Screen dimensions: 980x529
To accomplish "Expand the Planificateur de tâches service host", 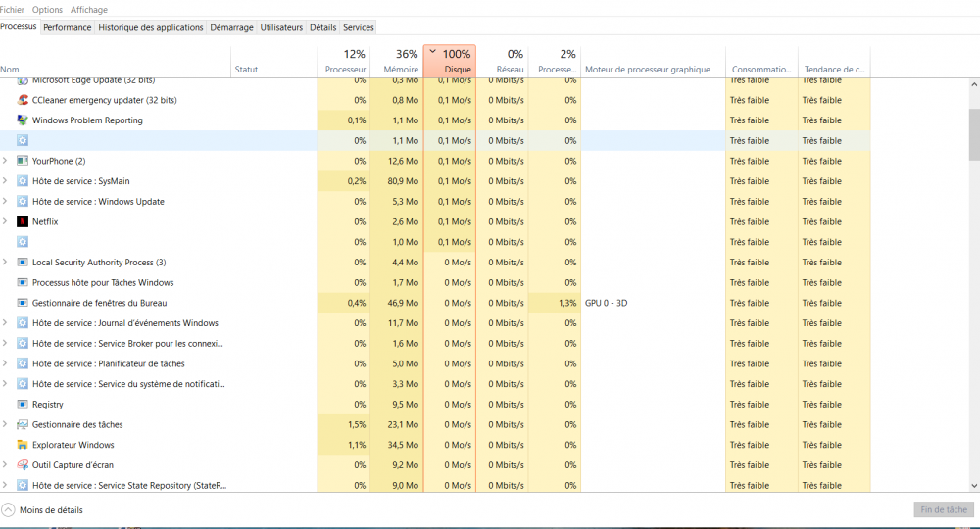I will pyautogui.click(x=5, y=363).
